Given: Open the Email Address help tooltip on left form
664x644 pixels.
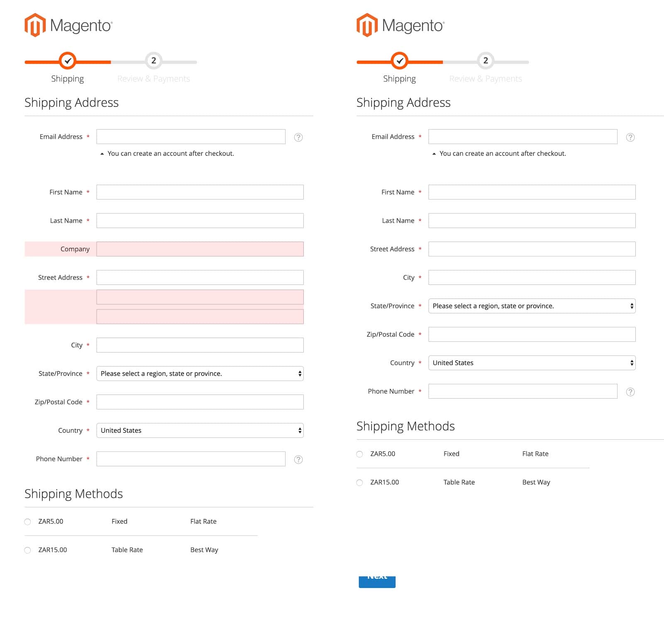Looking at the screenshot, I should [299, 137].
